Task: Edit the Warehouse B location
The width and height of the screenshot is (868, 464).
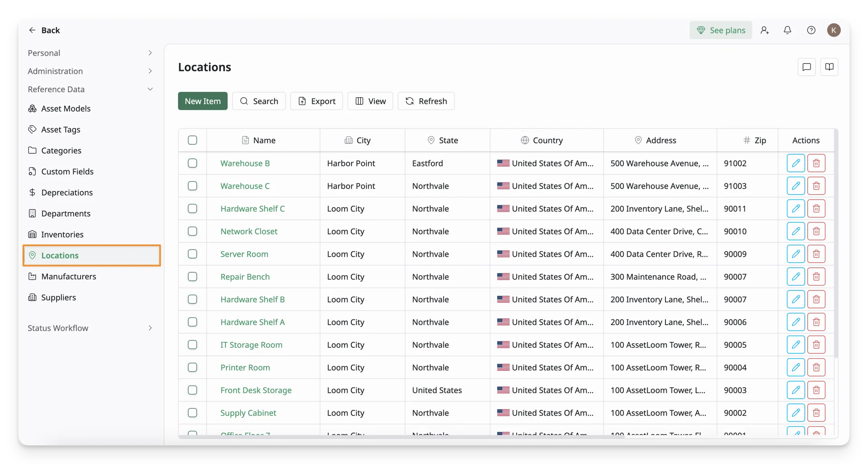Action: click(796, 163)
